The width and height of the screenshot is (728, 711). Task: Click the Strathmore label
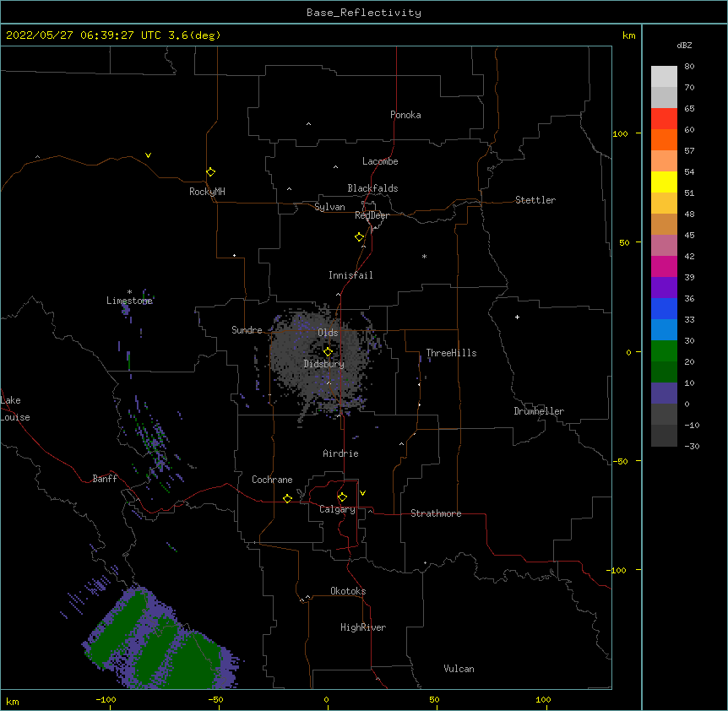point(436,513)
